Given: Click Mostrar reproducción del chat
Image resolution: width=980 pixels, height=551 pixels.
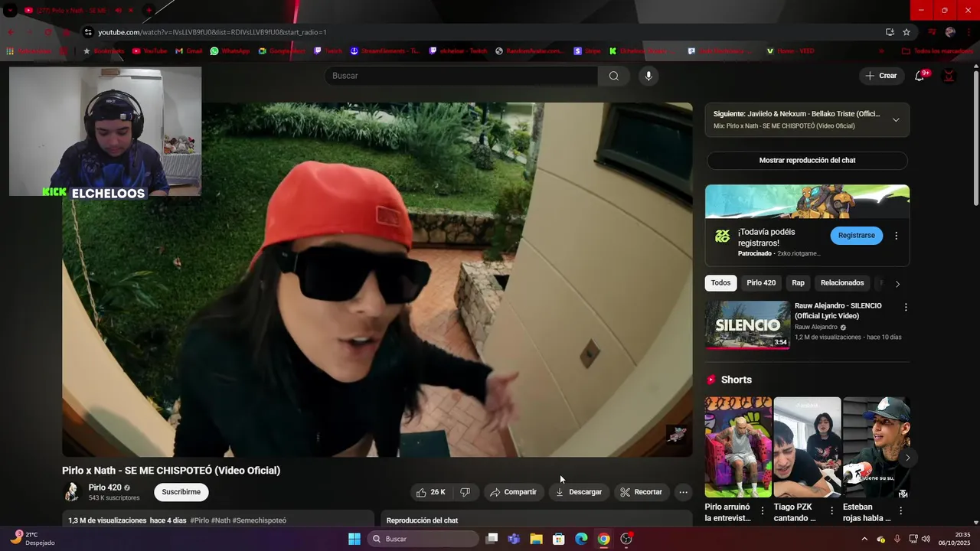Looking at the screenshot, I should click(807, 161).
